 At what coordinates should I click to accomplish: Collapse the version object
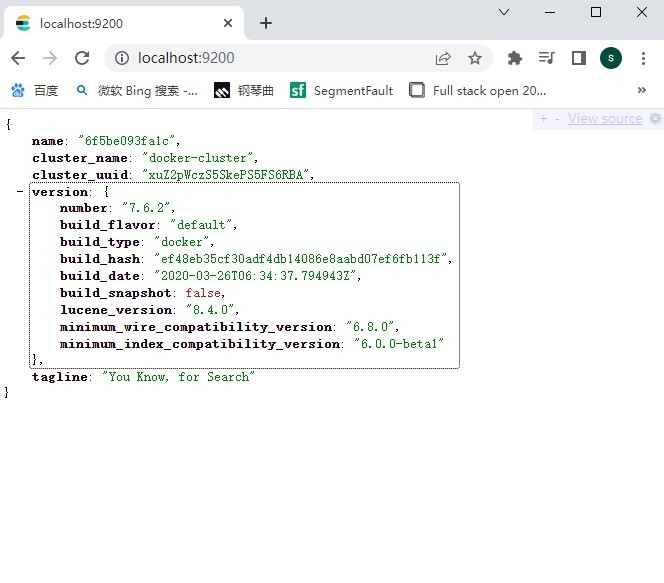click(20, 192)
